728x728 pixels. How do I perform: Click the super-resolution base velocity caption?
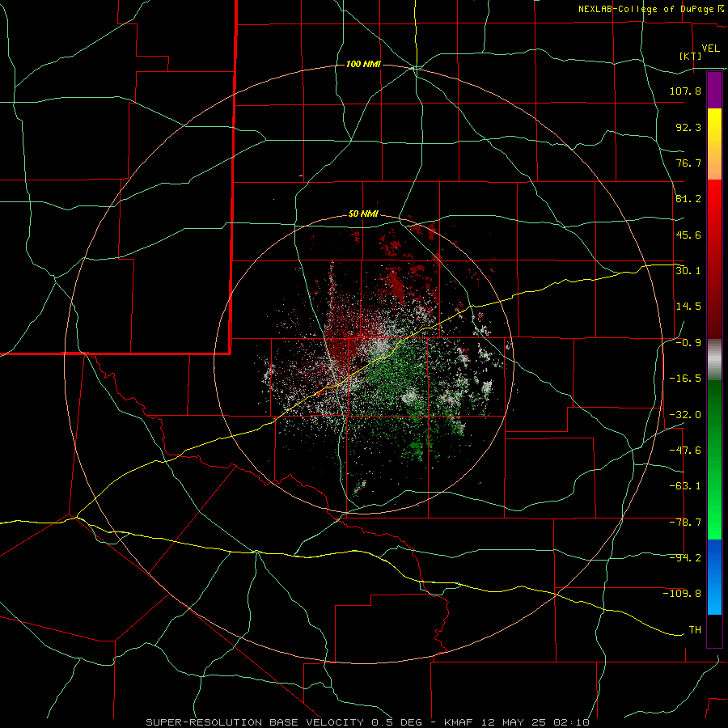point(367,722)
